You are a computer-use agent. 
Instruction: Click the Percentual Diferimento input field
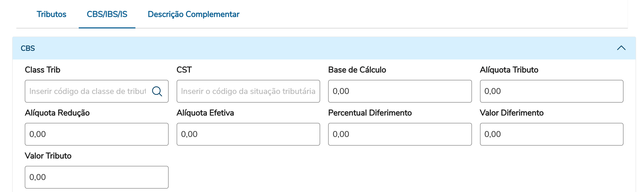coord(400,134)
